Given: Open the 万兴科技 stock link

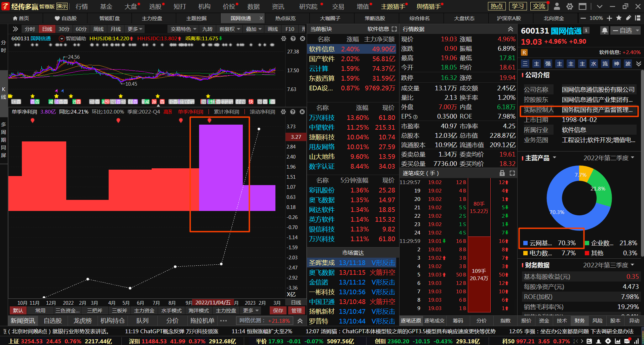Looking at the screenshot, I should click(321, 118).
